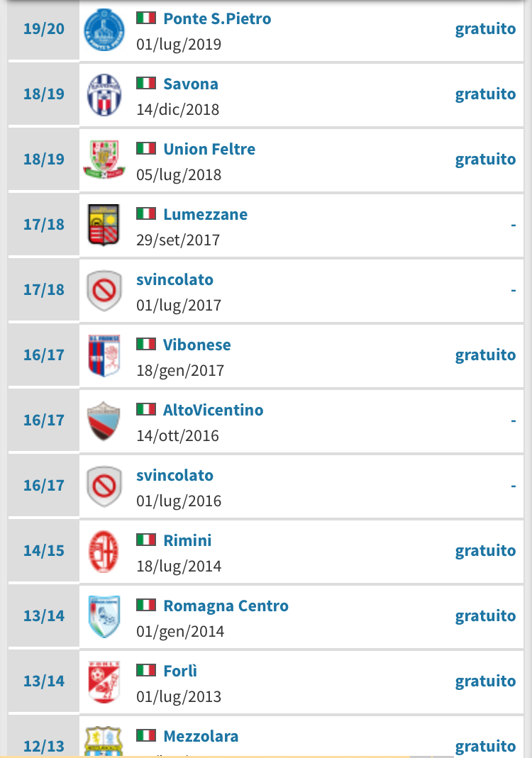Click the Ponte S.Pietro club crest
Screen dimensions: 532x758
tap(104, 29)
